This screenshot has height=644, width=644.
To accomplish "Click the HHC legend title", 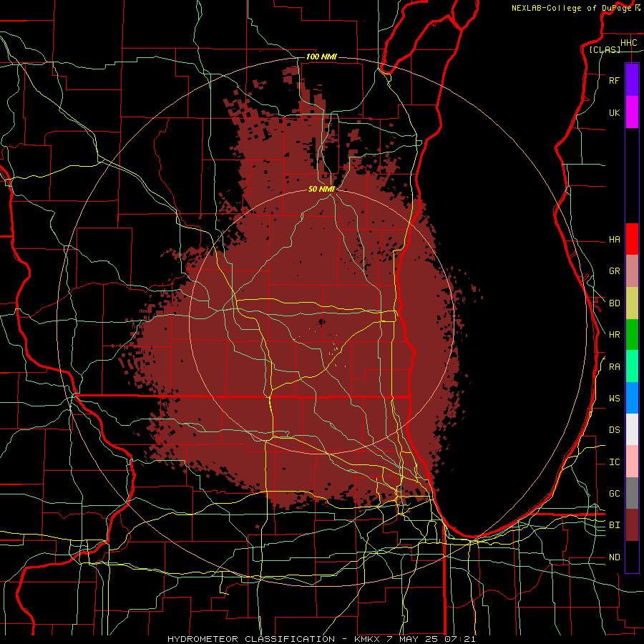I will coord(628,43).
